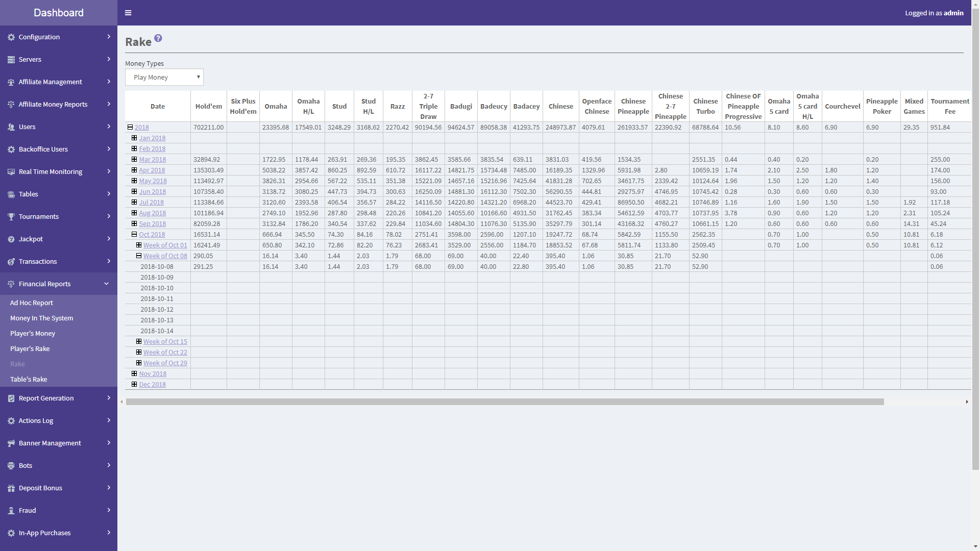
Task: Expand the Nov 2018 row
Action: [x=134, y=373]
